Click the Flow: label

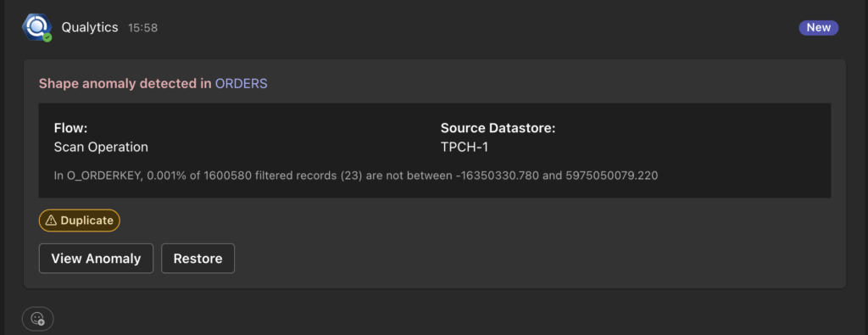pos(71,128)
